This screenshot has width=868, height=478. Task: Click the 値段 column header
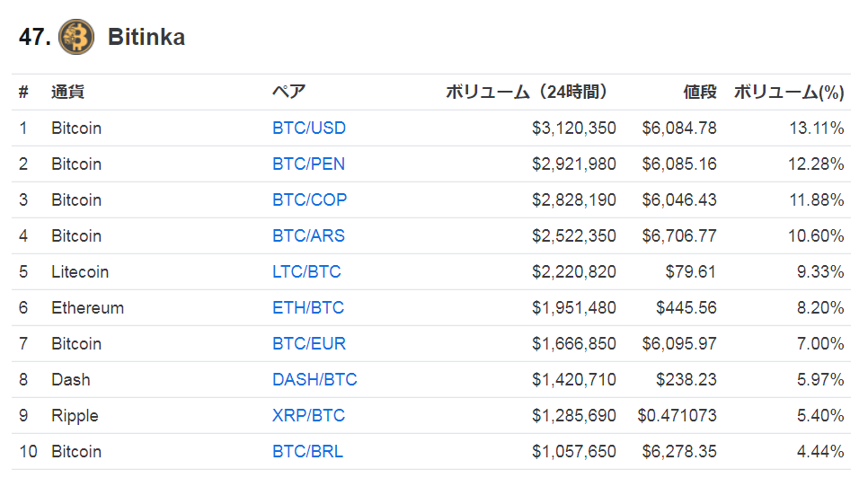click(x=700, y=92)
